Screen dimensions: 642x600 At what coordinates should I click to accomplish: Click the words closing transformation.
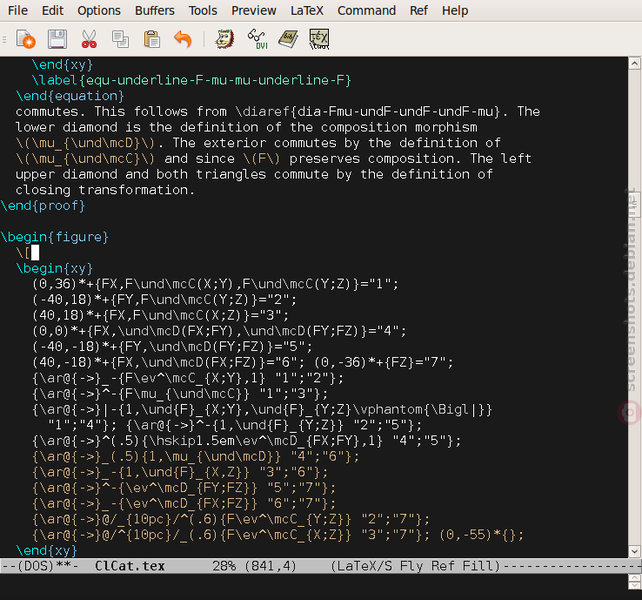pos(101,190)
